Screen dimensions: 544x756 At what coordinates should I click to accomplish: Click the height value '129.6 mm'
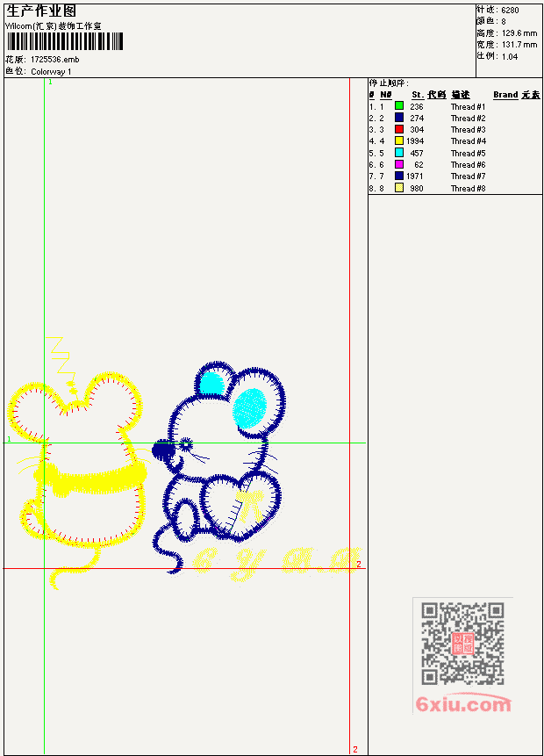click(x=519, y=33)
